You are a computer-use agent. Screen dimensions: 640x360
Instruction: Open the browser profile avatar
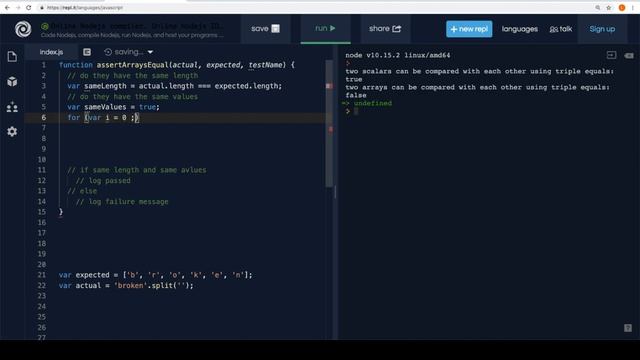622,7
